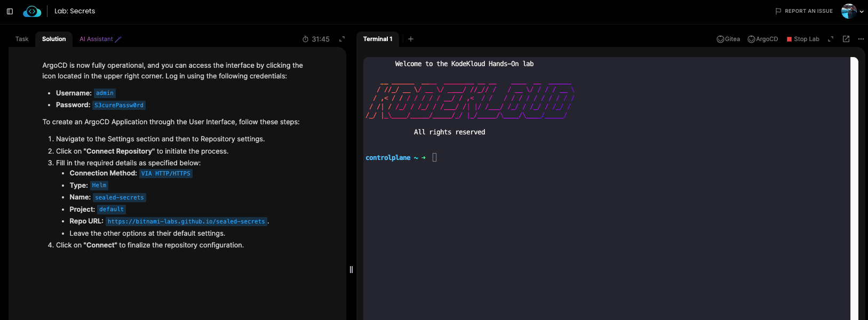Click the terminal prompt cursor
Image resolution: width=868 pixels, height=320 pixels.
434,157
